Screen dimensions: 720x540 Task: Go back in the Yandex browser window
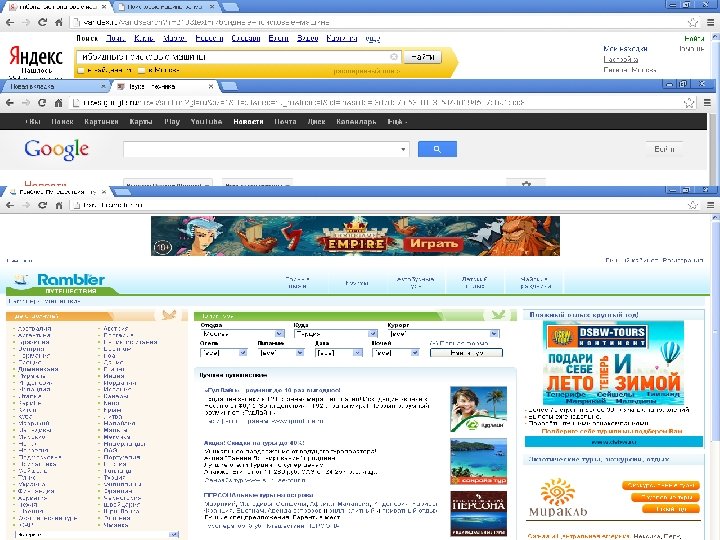point(10,22)
